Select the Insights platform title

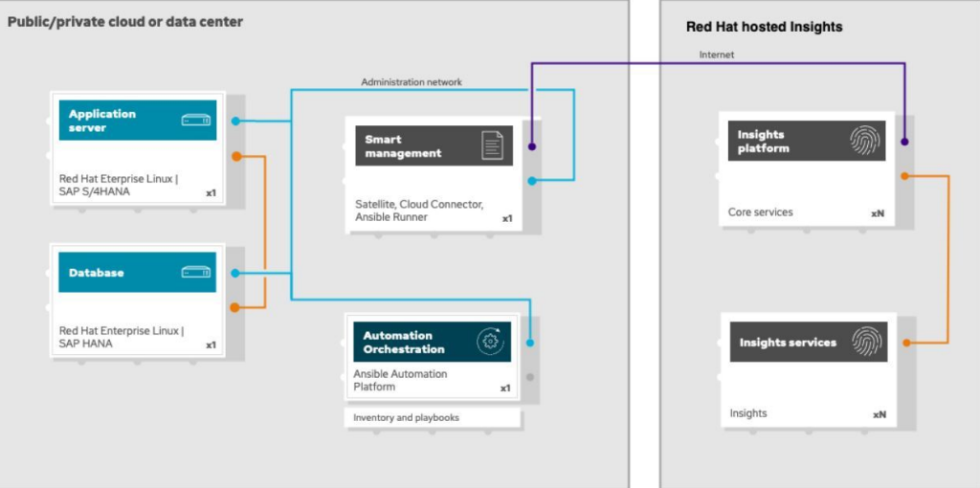[x=763, y=142]
